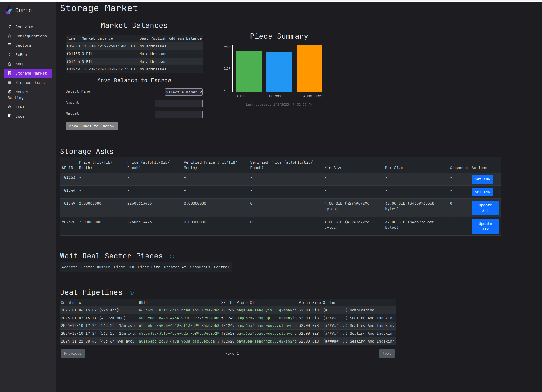Click info icon beside Wait Deal Sector Pieces
The width and height of the screenshot is (542, 392).
[x=172, y=256]
